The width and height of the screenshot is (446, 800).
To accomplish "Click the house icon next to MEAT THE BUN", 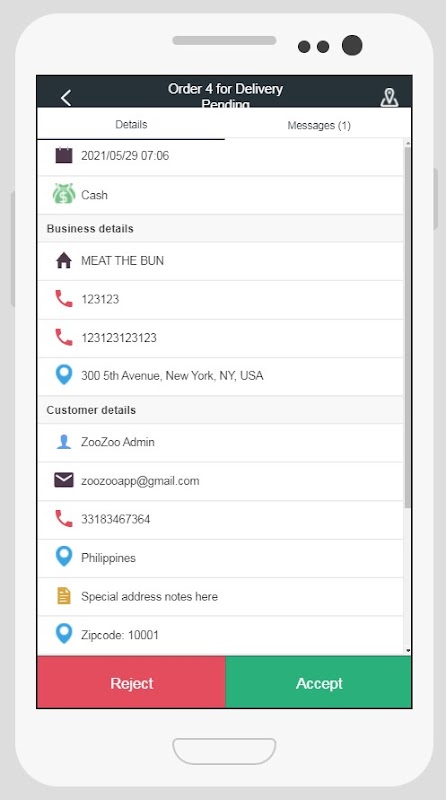I will click(64, 260).
